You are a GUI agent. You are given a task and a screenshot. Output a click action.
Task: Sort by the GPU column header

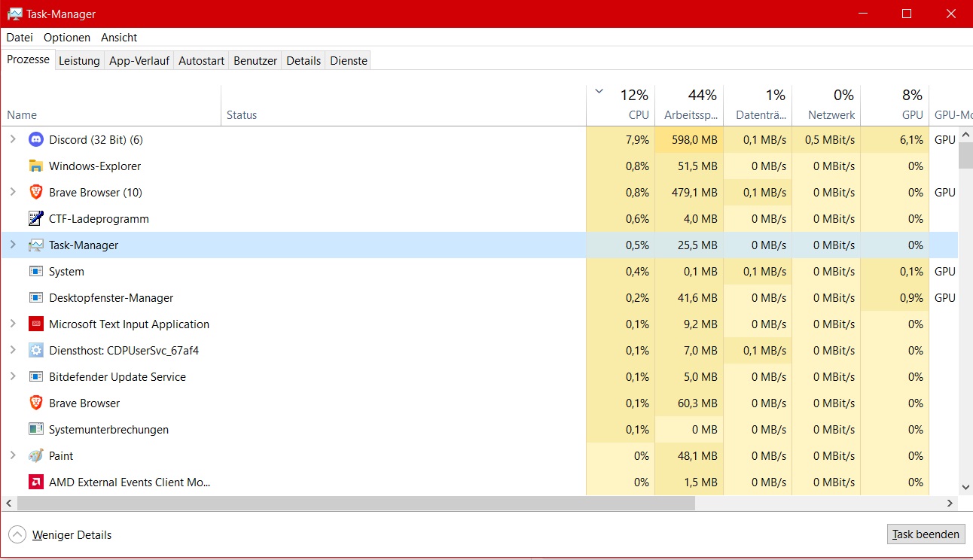coord(895,105)
